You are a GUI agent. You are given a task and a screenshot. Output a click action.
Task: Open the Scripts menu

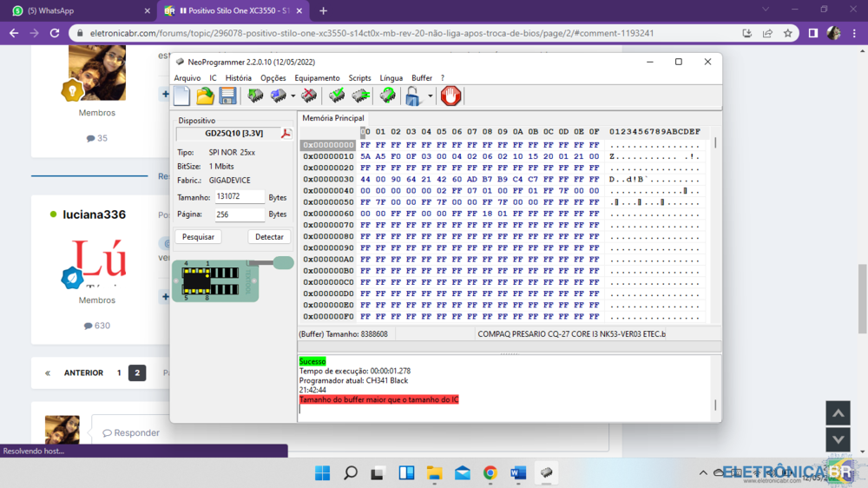(x=359, y=78)
